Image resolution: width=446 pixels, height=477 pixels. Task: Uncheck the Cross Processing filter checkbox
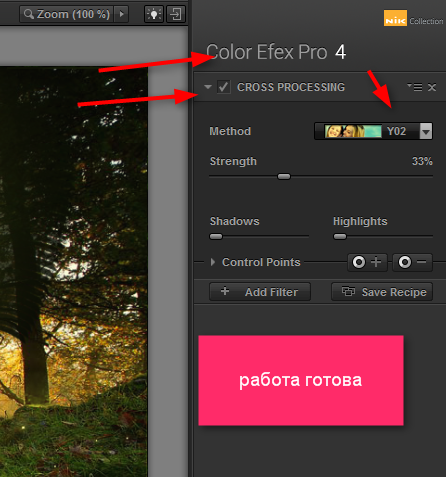pyautogui.click(x=223, y=87)
